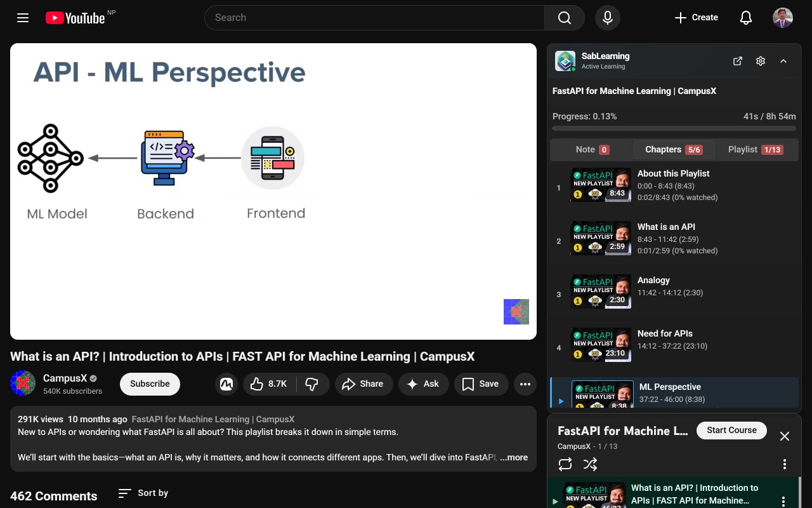
Task: Open the Sort by comments dropdown
Action: tap(143, 493)
